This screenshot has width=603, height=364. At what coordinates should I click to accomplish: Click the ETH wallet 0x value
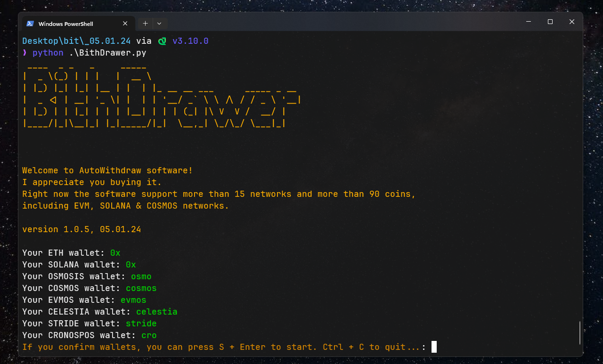(115, 253)
